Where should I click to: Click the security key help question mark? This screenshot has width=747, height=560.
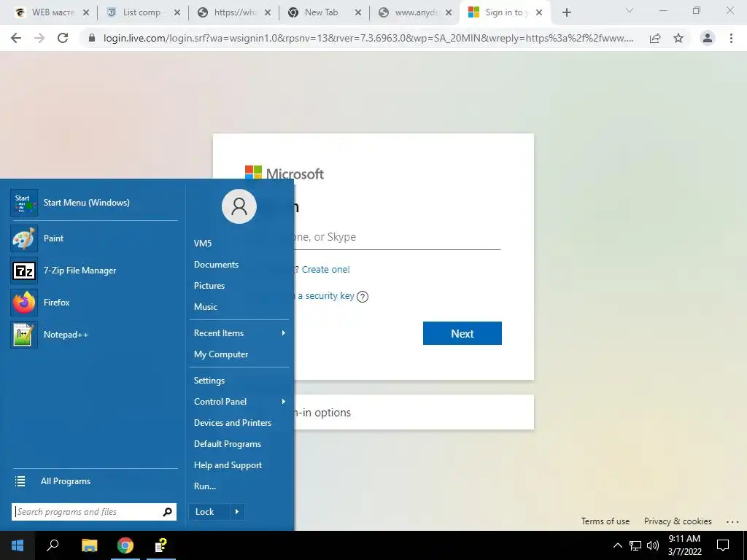[363, 297]
